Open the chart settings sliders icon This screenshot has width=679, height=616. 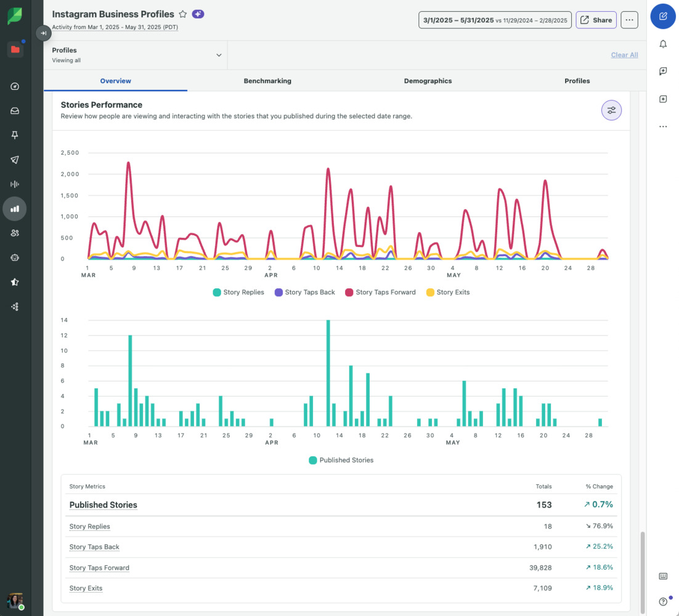(x=611, y=110)
